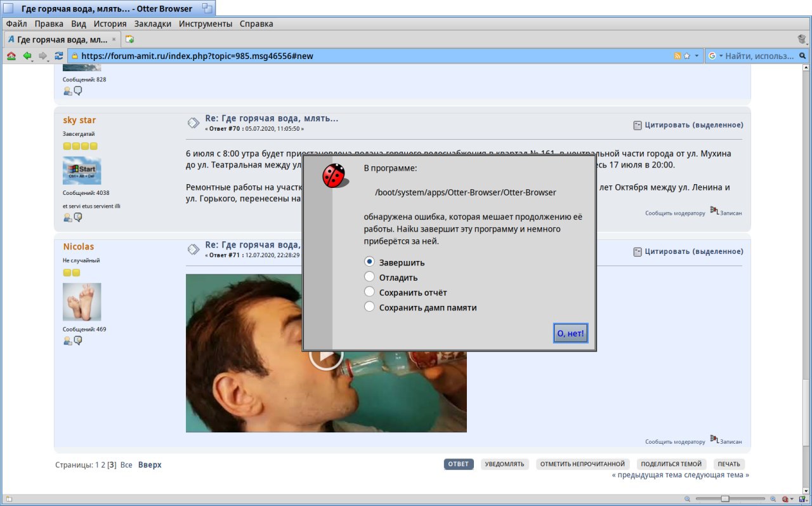Open the Закладки menu
This screenshot has width=812, height=506.
153,23
